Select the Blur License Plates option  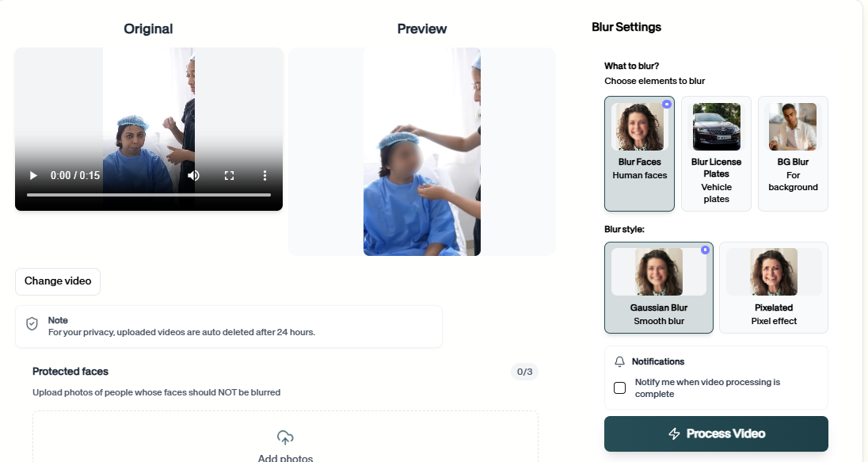716,154
